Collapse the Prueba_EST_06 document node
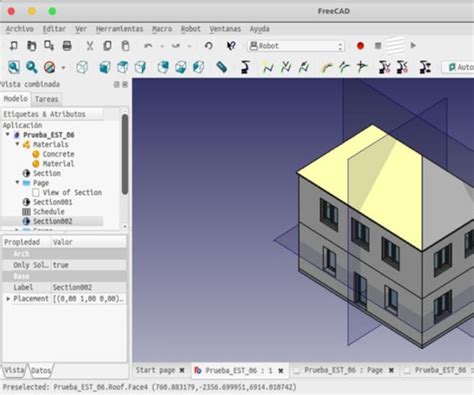This screenshot has width=474, height=395. coord(8,135)
